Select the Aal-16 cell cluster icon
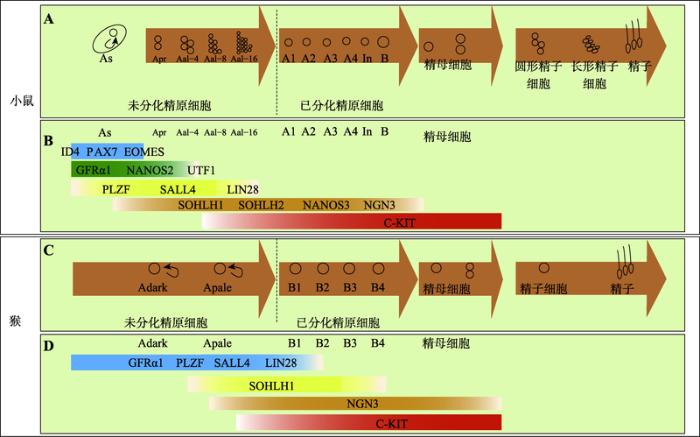The height and width of the screenshot is (437, 700). [244, 43]
